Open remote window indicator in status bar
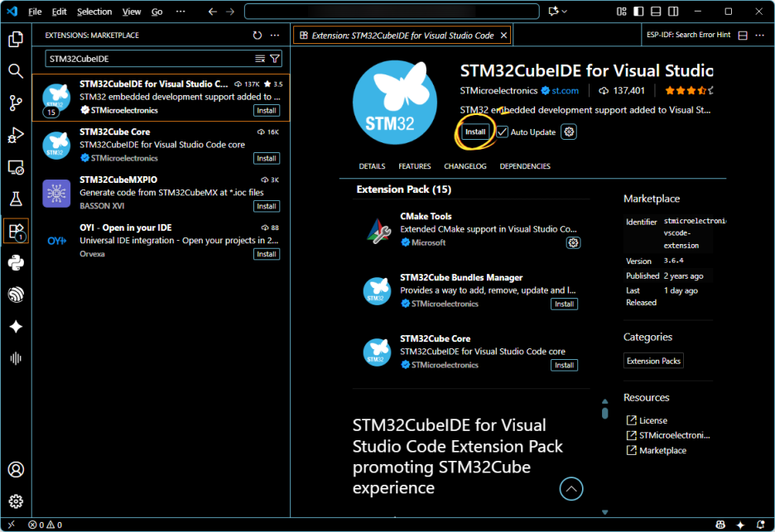Screen dimensions: 775x532 point(12,525)
